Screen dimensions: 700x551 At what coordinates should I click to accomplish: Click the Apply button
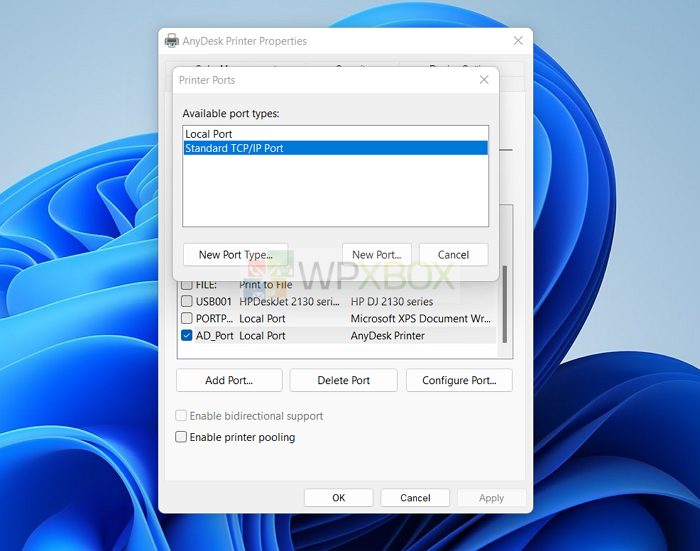[x=491, y=497]
